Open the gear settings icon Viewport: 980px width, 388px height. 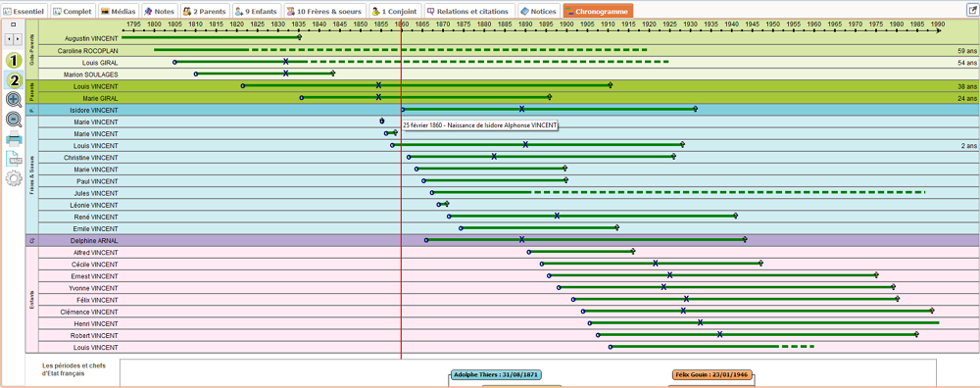click(14, 178)
